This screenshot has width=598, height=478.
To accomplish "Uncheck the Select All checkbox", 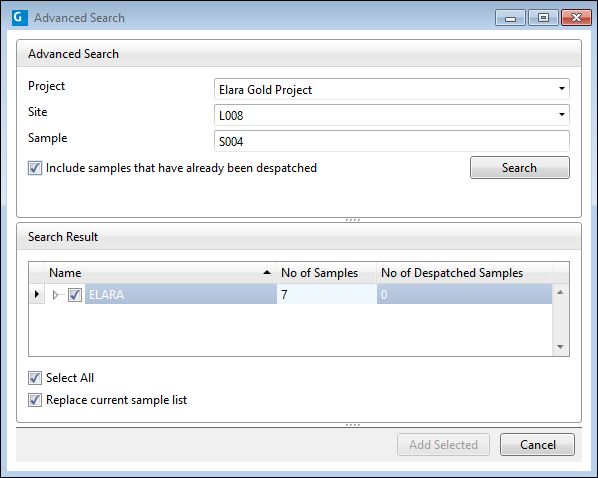I will coord(35,378).
